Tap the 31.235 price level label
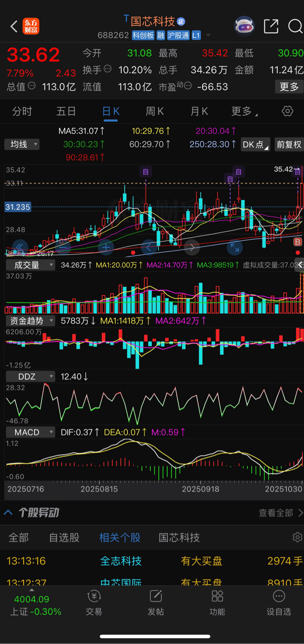Viewport: 304px width, 644px height. tap(18, 207)
